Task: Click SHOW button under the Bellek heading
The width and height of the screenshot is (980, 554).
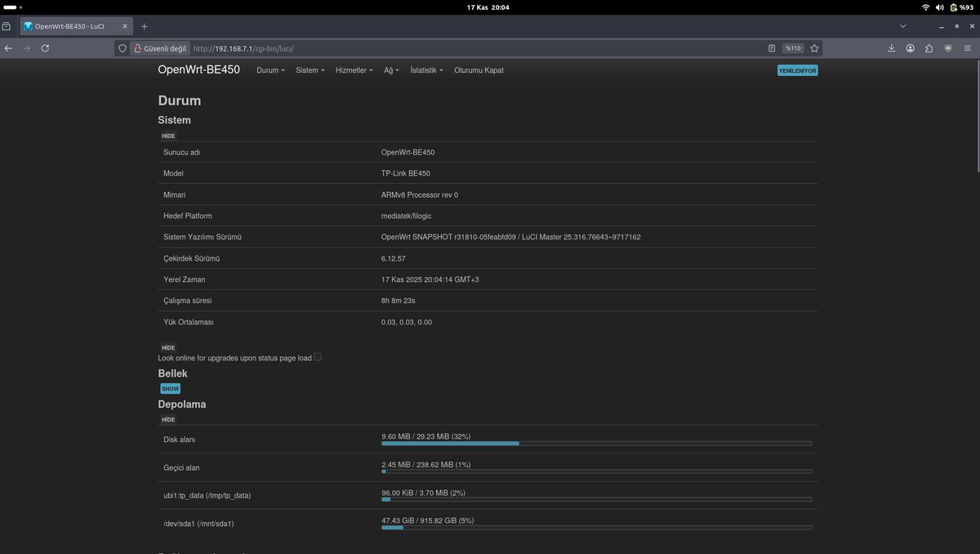Action: click(170, 389)
